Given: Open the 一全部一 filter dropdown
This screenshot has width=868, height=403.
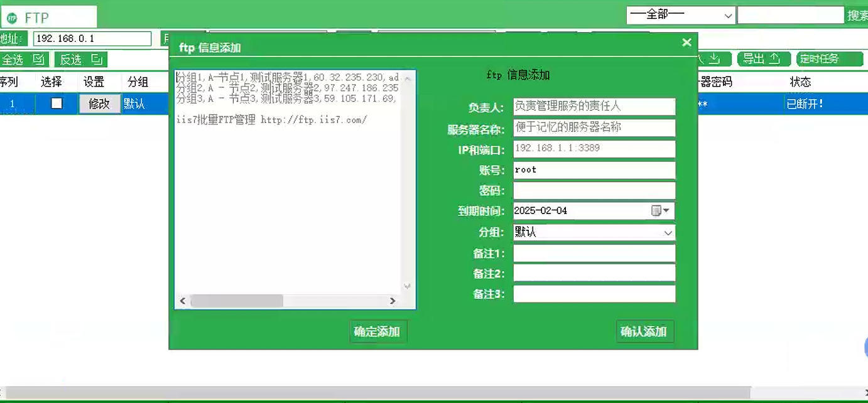Looking at the screenshot, I should 681,15.
